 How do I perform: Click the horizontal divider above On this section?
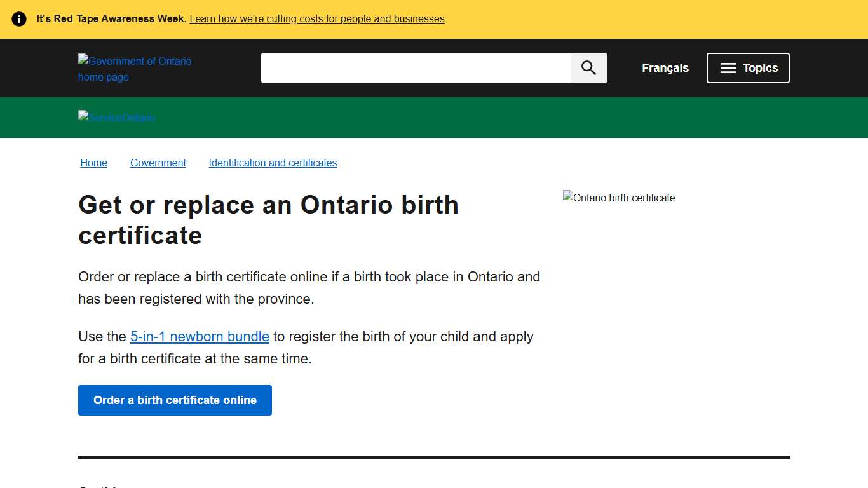(x=434, y=457)
